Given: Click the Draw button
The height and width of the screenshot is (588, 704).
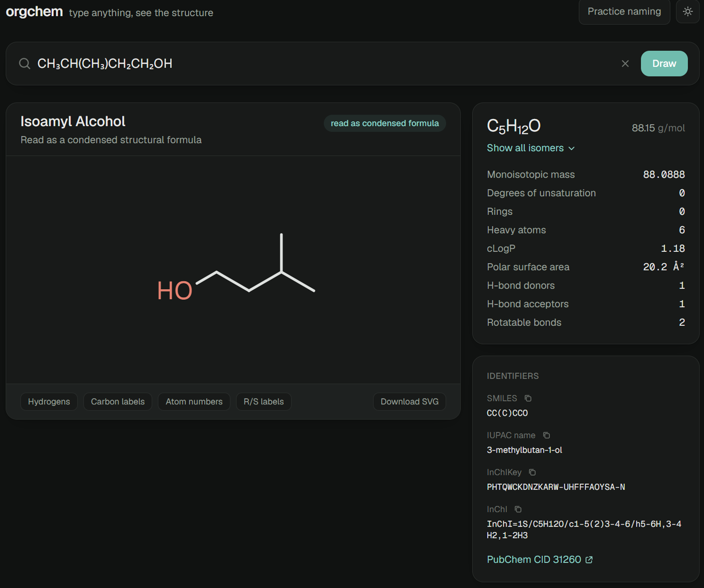Looking at the screenshot, I should [664, 63].
